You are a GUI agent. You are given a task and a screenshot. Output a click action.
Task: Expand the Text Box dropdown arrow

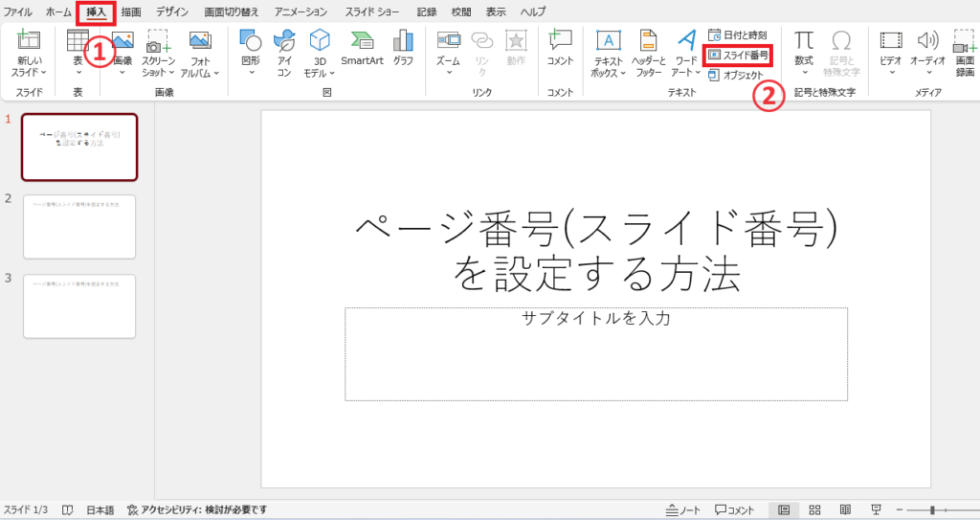pyautogui.click(x=623, y=73)
